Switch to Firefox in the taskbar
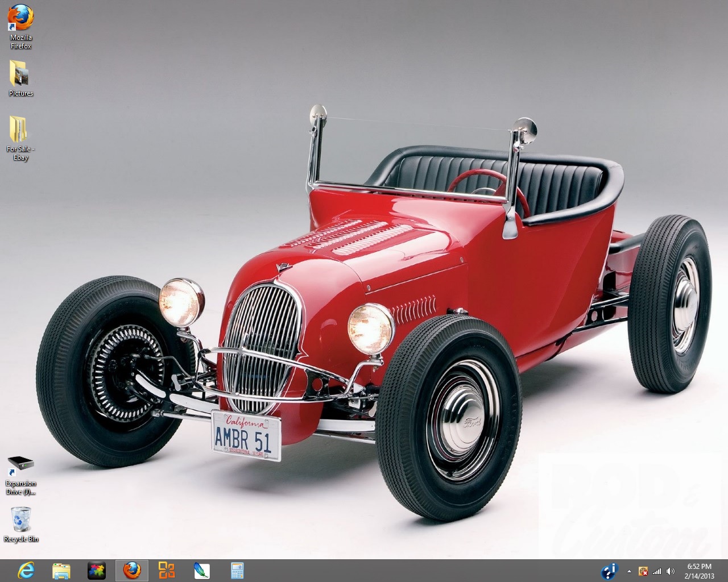This screenshot has width=728, height=582. [x=132, y=570]
